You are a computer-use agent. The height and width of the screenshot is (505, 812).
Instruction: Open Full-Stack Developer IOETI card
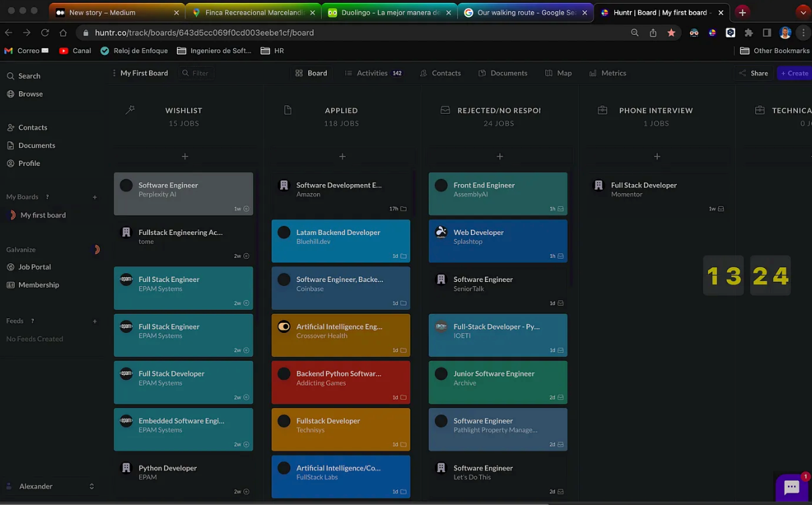click(x=498, y=335)
